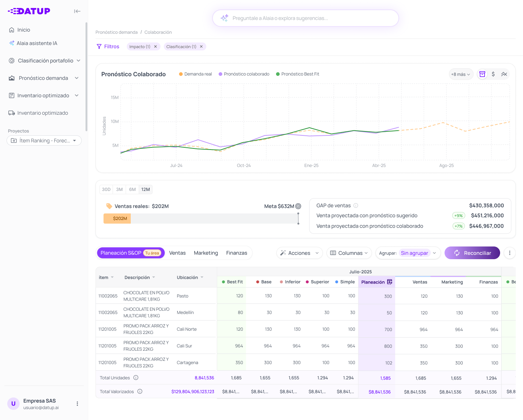Click the $202M sales progress bar
Viewport: 523px width, 420px height.
pyautogui.click(x=117, y=219)
